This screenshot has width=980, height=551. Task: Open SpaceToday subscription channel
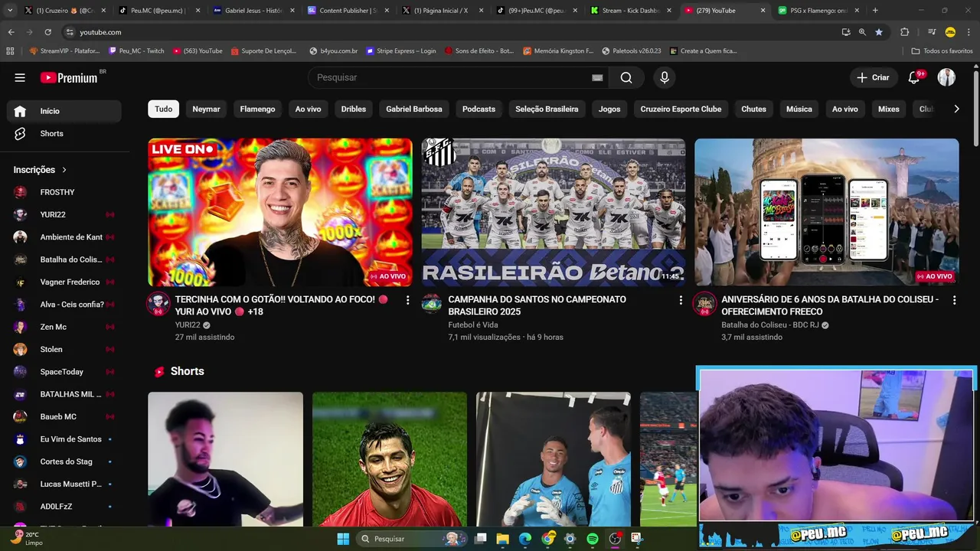[x=64, y=372]
